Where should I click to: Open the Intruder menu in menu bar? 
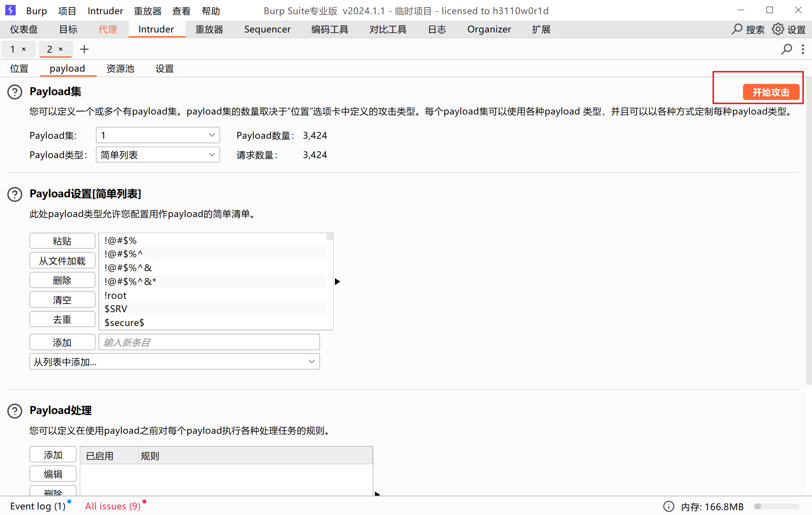105,11
